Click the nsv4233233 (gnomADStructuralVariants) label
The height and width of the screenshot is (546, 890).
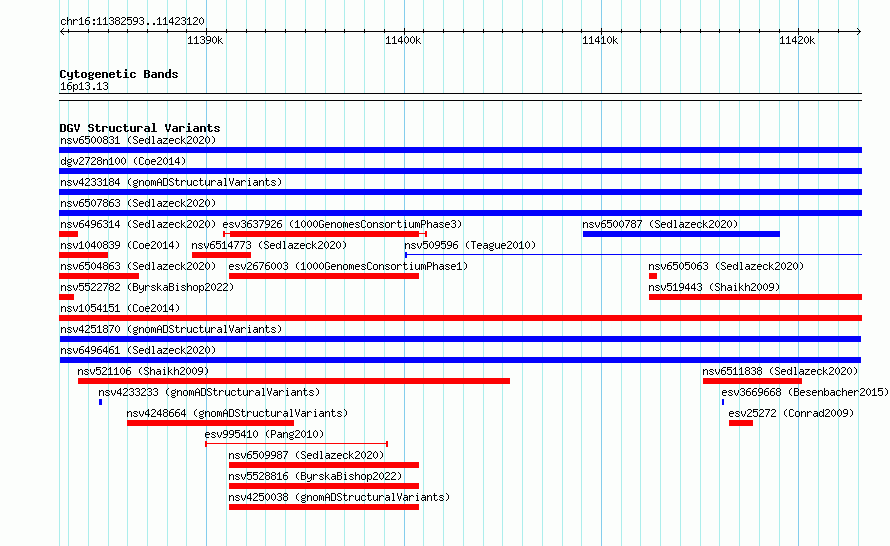click(x=209, y=392)
